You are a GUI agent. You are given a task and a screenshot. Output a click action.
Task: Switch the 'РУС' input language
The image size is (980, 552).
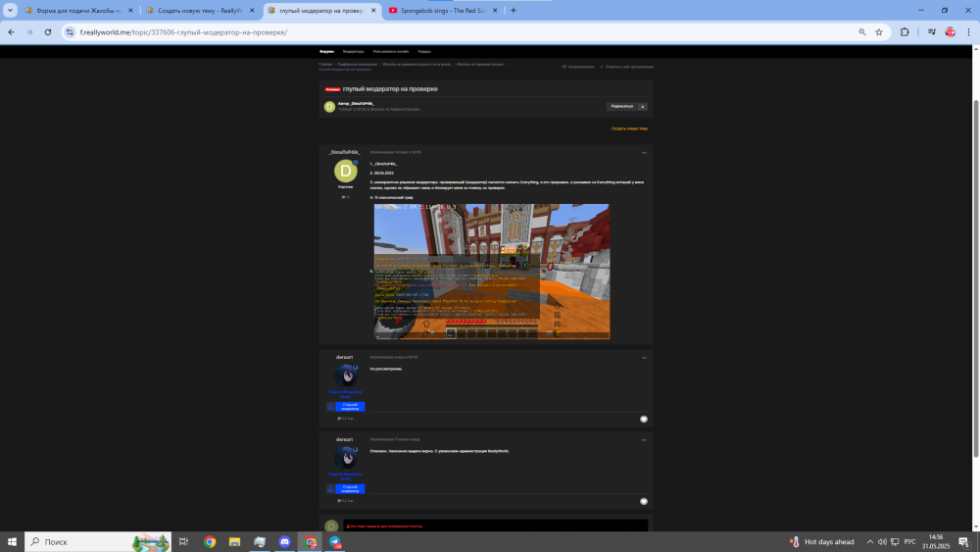(909, 541)
